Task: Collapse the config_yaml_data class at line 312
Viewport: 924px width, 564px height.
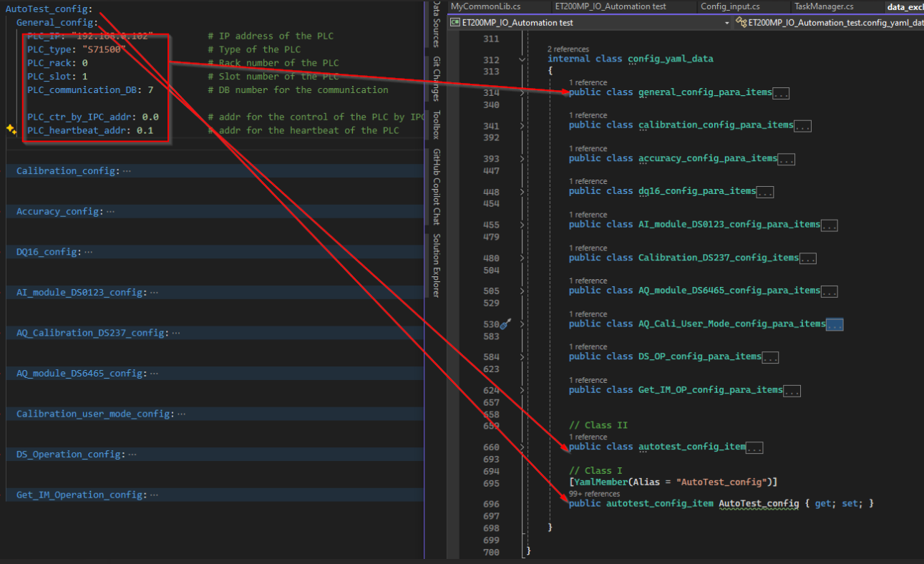Action: tap(522, 60)
